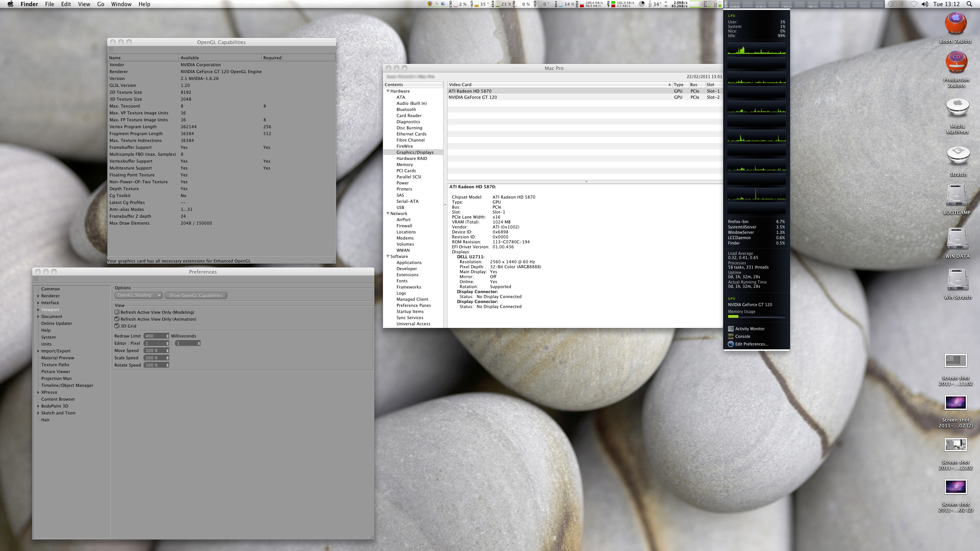Open the Apple menu
The height and width of the screenshot is (551, 980).
click(10, 4)
